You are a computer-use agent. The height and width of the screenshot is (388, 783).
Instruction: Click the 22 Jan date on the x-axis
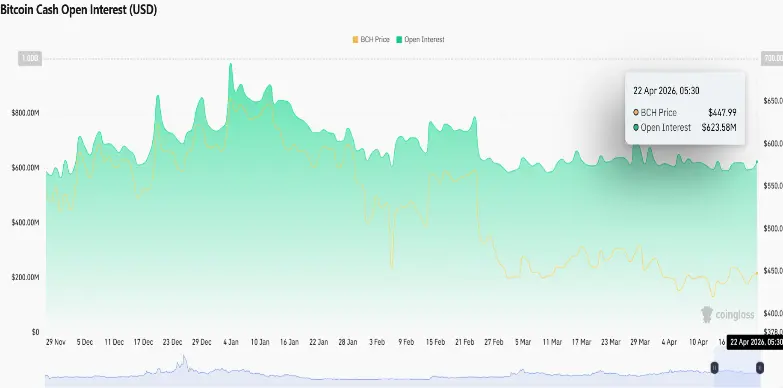[x=319, y=342]
